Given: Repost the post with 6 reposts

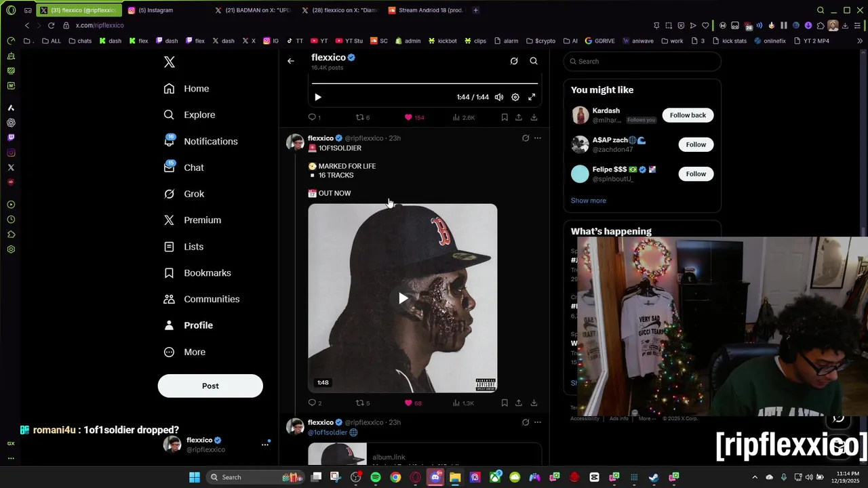Looking at the screenshot, I should [x=363, y=117].
